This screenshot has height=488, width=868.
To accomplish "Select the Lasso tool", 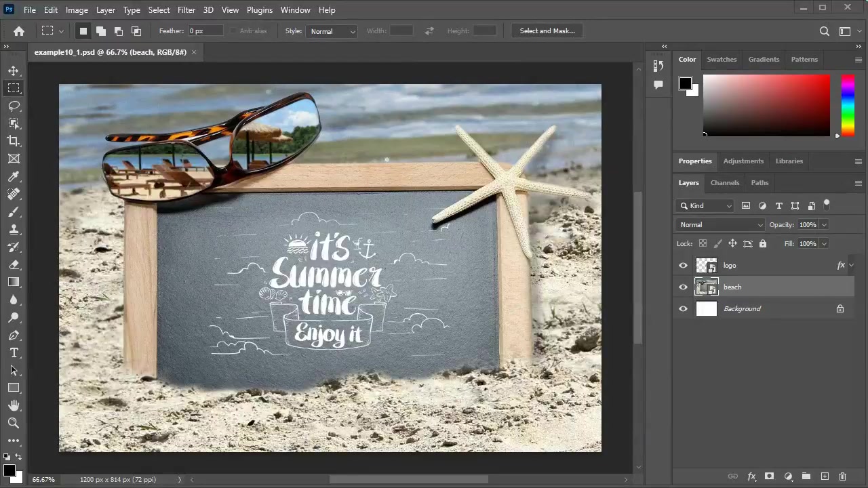I will pos(14,106).
